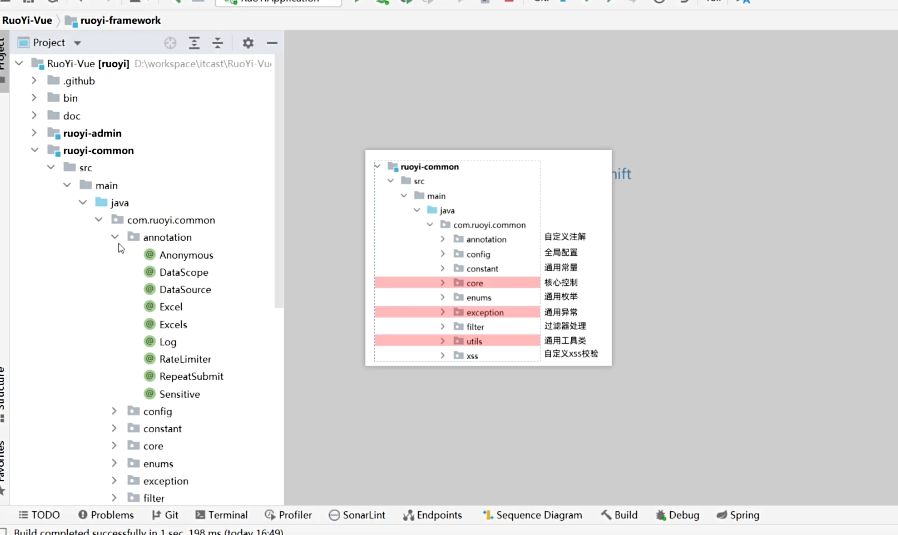898x535 pixels.
Task: Click the DataSource annotation icon
Action: coord(149,289)
